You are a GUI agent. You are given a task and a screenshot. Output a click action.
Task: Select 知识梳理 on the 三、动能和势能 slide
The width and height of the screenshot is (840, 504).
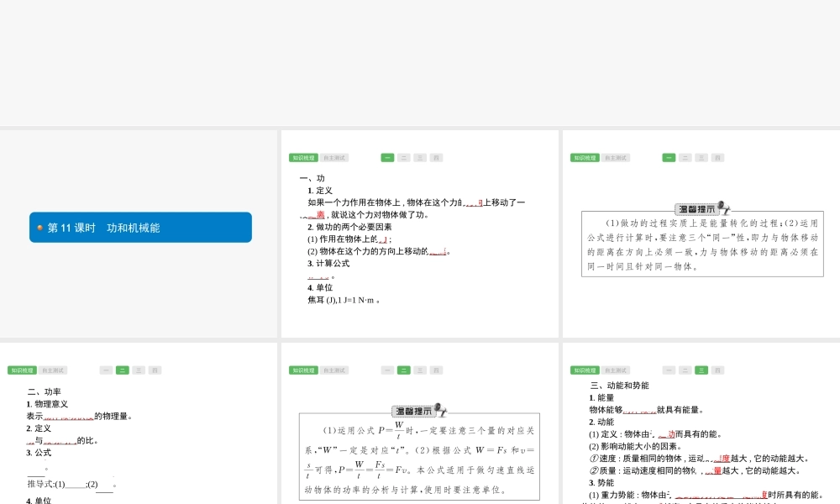coord(585,370)
